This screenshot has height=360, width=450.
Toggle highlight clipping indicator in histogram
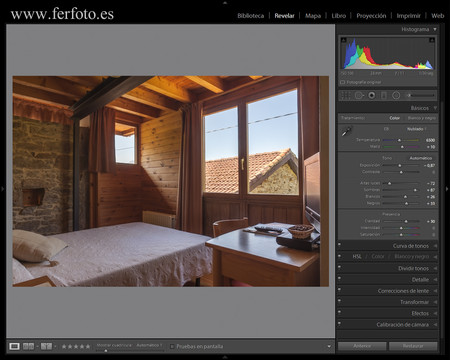(432, 40)
